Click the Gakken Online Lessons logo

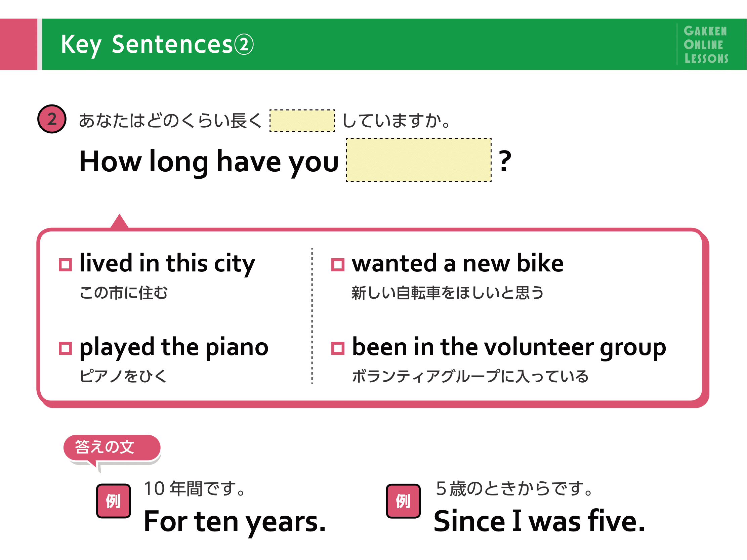706,45
